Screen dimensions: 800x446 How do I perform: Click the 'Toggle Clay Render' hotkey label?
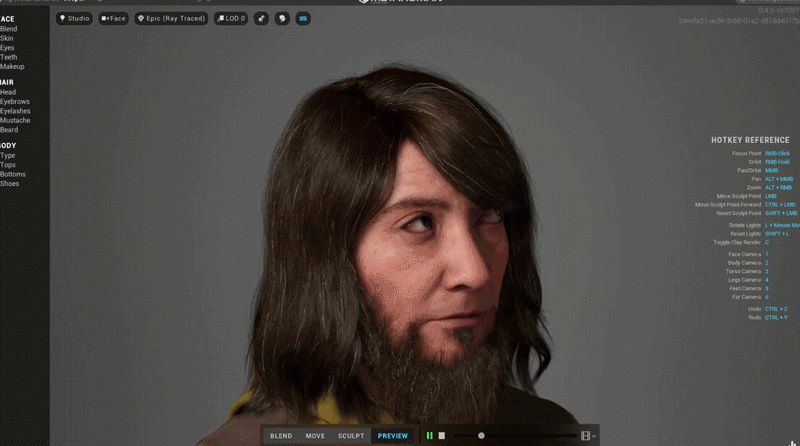click(x=737, y=242)
